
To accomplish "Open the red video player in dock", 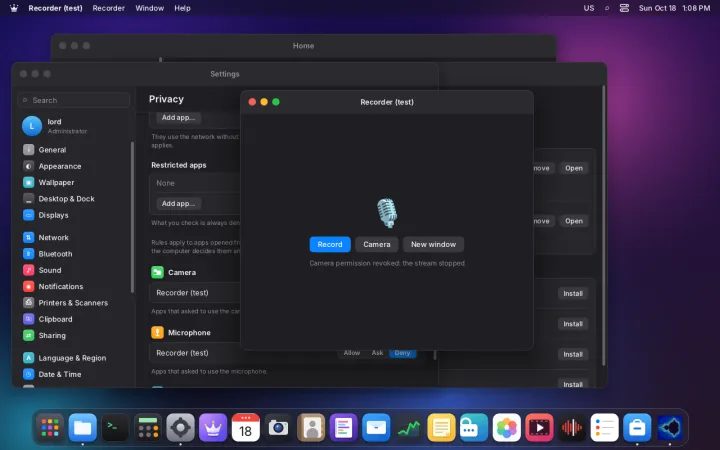I will pos(539,428).
